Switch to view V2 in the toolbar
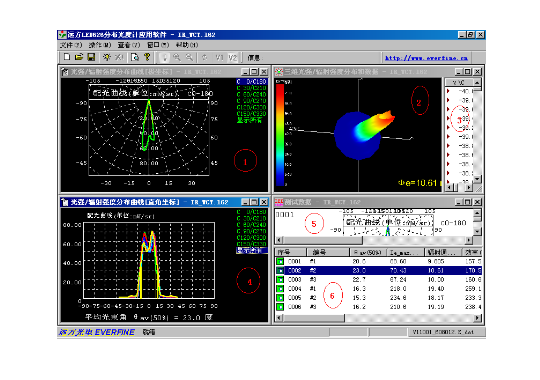This screenshot has height=380, width=540. pyautogui.click(x=232, y=58)
